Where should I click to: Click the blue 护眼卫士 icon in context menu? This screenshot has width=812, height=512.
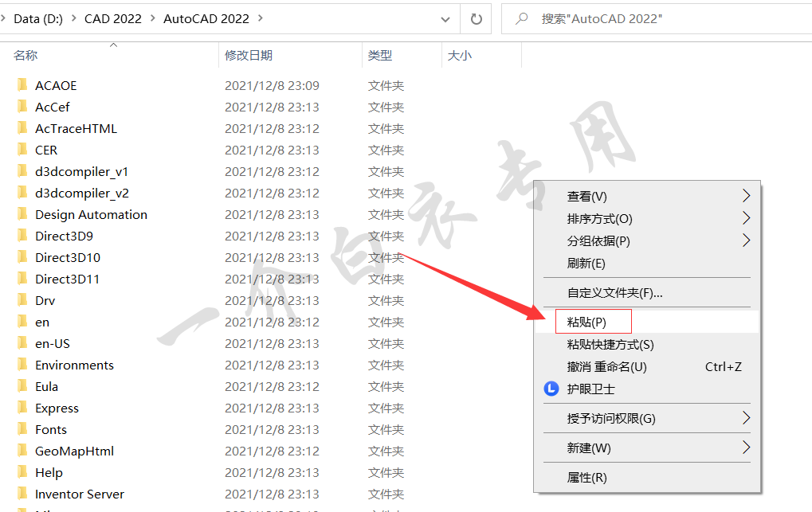[x=551, y=389]
